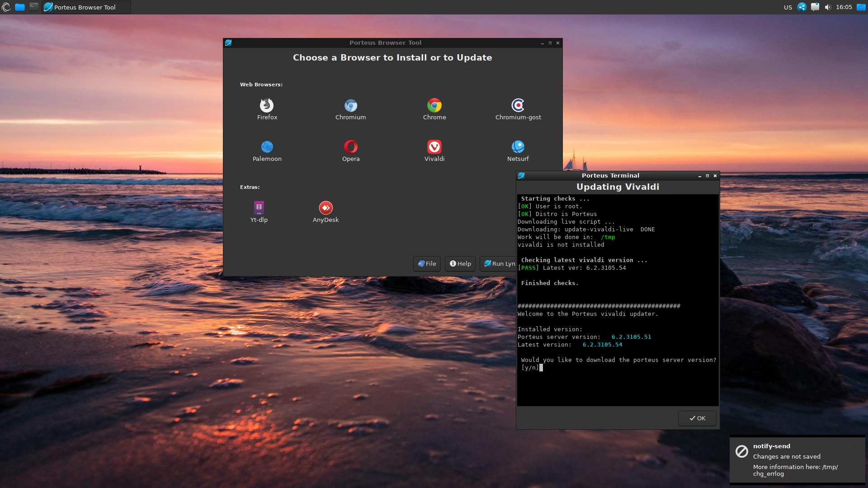Click the volume speaker tray icon
The image size is (868, 488).
828,7
